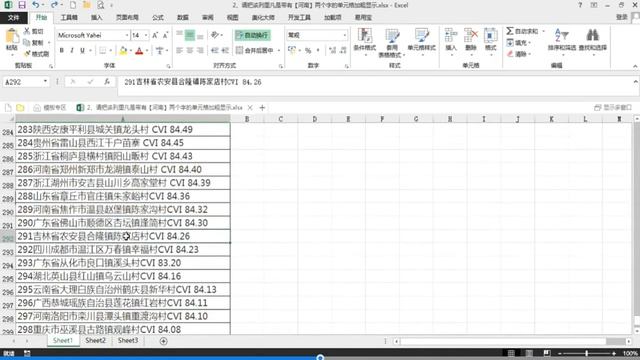This screenshot has width=640, height=360.
Task: Open the font color dropdown arrow
Action: (147, 51)
